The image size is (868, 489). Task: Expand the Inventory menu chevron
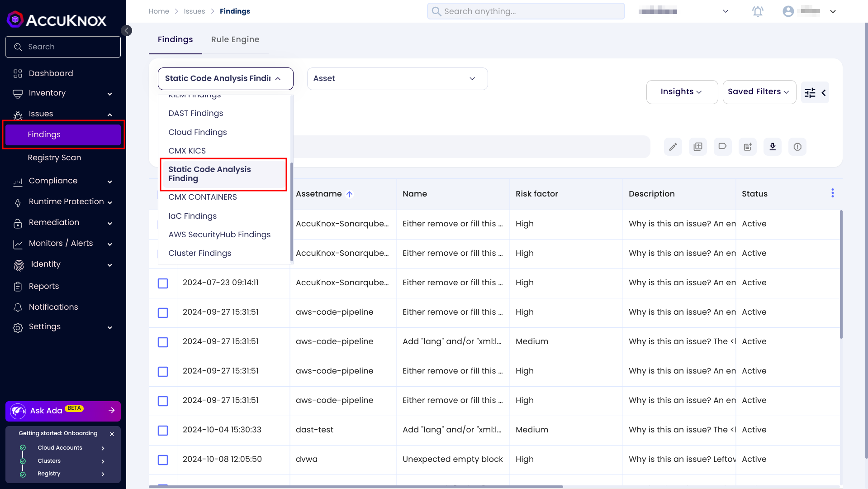109,94
